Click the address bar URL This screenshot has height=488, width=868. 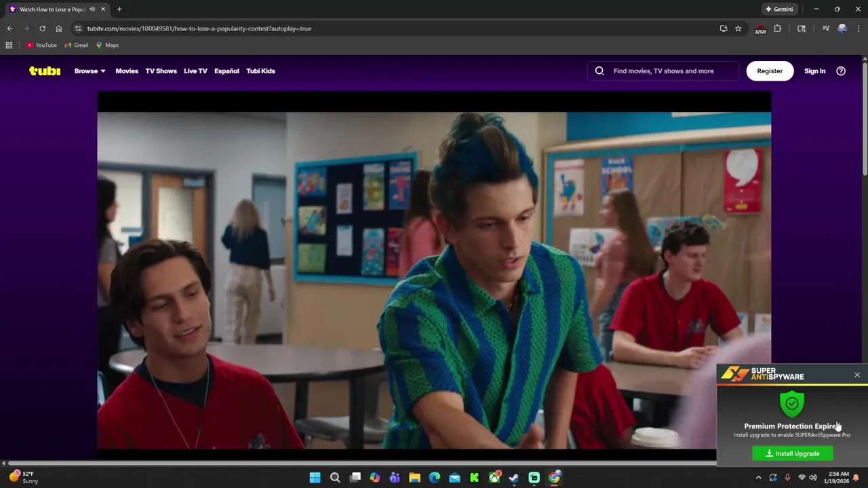(199, 28)
